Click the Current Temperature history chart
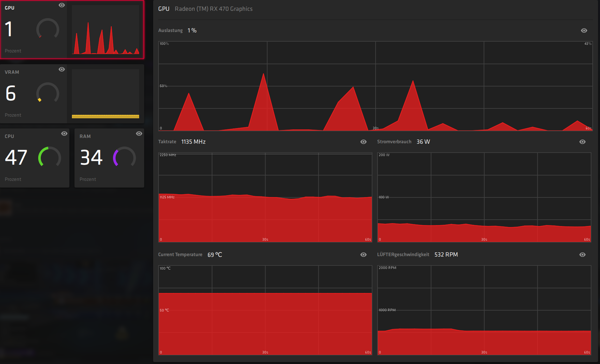This screenshot has height=364, width=600. click(x=265, y=310)
